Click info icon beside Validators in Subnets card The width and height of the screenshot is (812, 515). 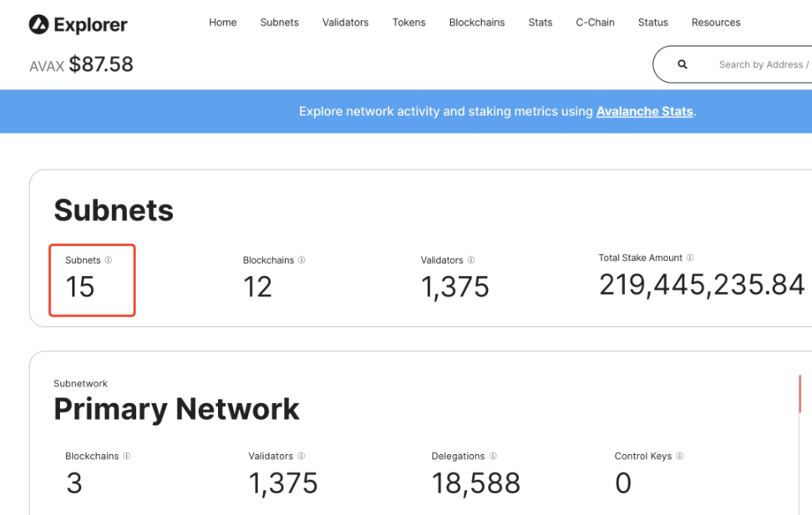pos(471,260)
